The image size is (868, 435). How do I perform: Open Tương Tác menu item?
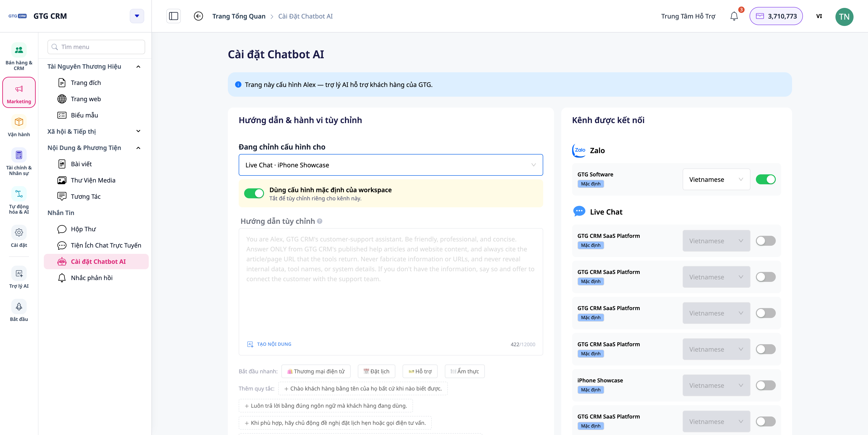click(96, 196)
